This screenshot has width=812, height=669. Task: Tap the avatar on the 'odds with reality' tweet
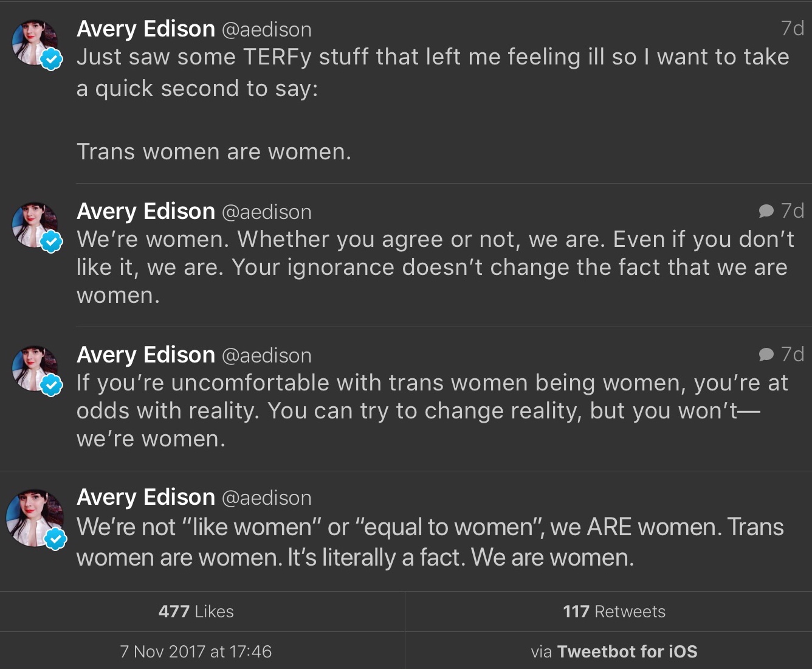click(x=34, y=369)
